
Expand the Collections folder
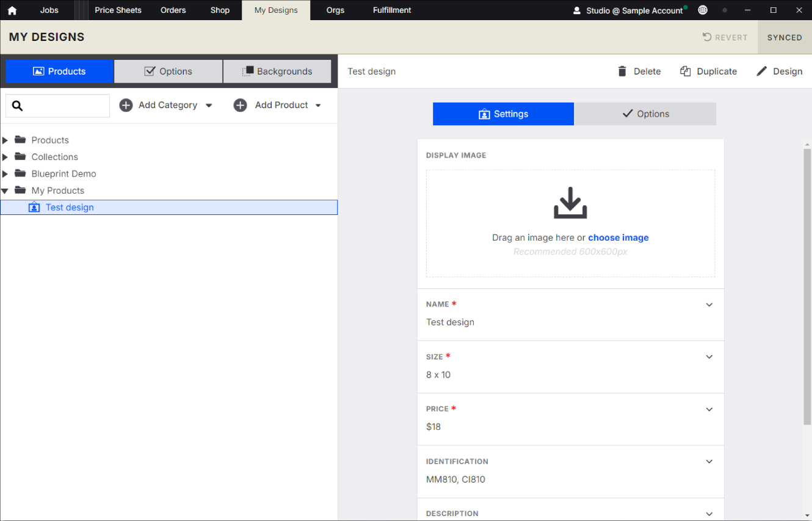pyautogui.click(x=5, y=157)
